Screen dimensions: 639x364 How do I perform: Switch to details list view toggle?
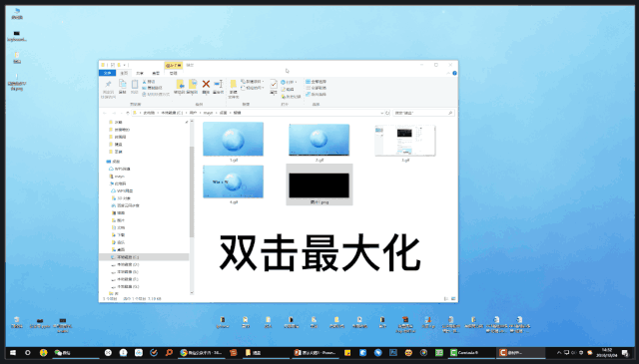(446, 299)
